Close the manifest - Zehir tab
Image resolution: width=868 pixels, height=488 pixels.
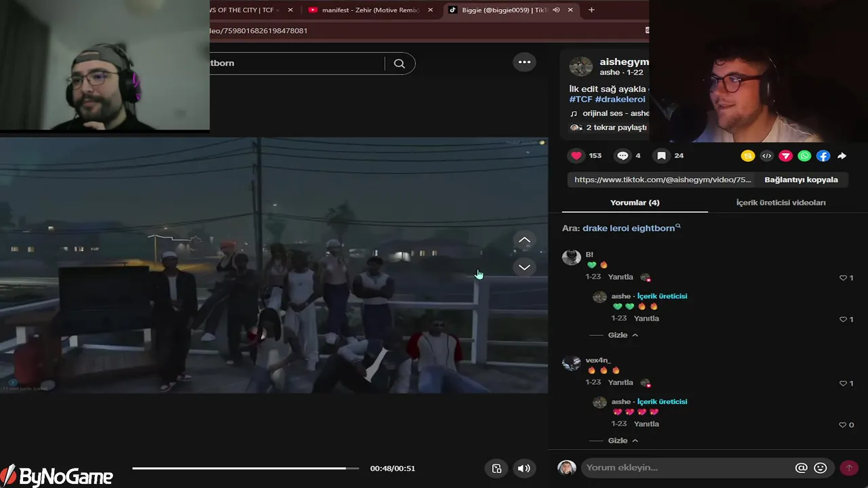coord(430,10)
